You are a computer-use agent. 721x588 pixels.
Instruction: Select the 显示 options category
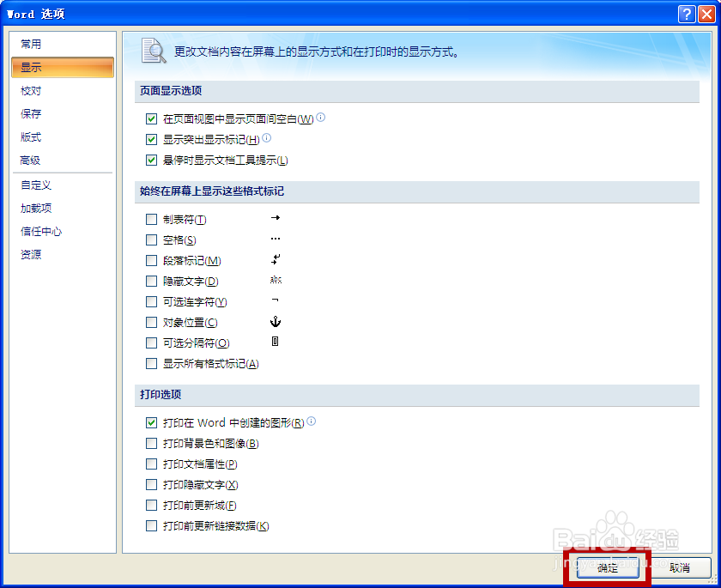click(x=63, y=67)
